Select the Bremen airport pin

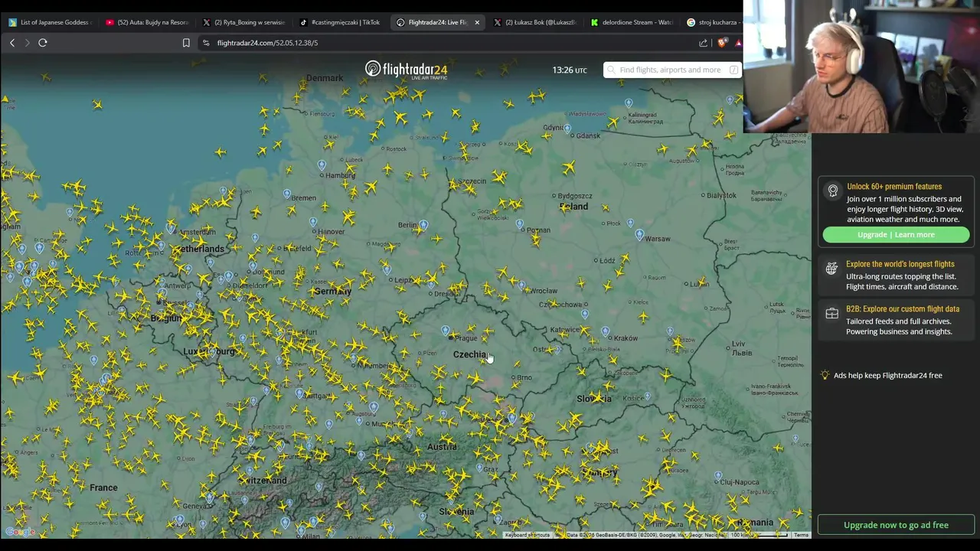[x=287, y=194]
